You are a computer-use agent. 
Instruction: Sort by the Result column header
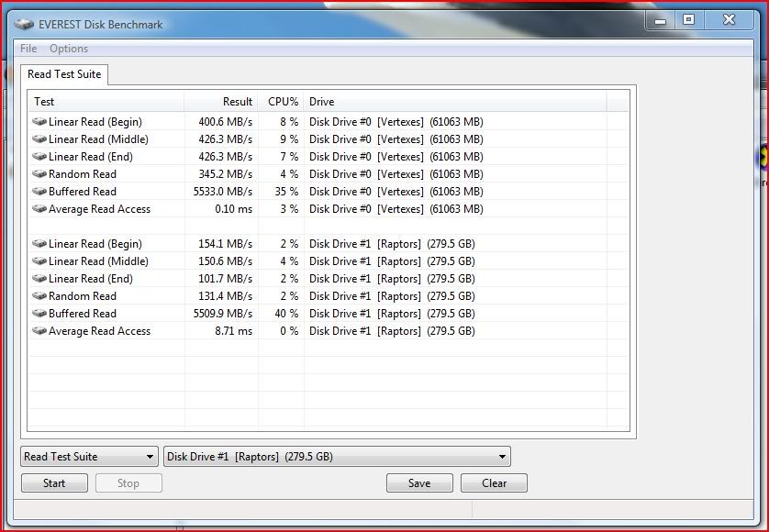tap(220, 102)
